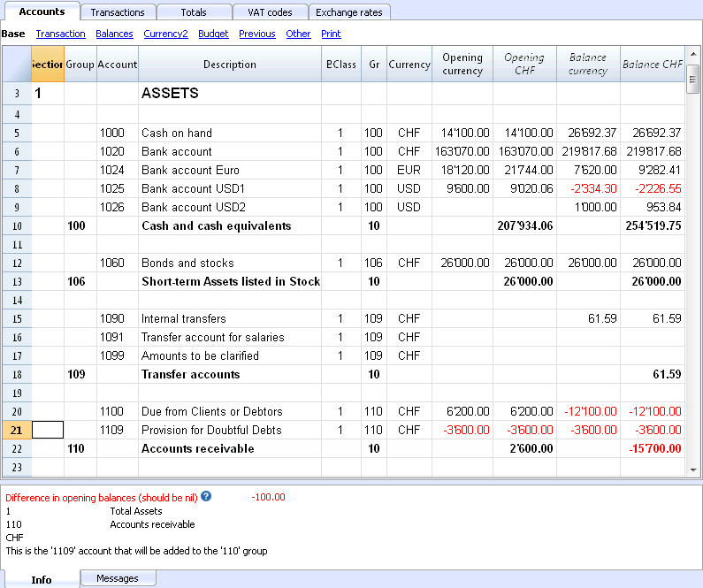Click the Opening currency column header
The height and width of the screenshot is (588, 703).
[462, 64]
